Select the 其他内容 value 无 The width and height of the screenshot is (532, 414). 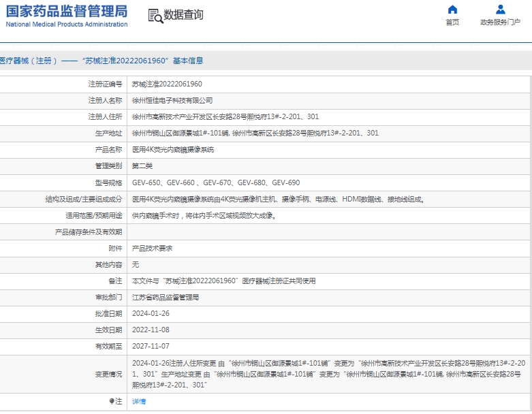[136, 264]
